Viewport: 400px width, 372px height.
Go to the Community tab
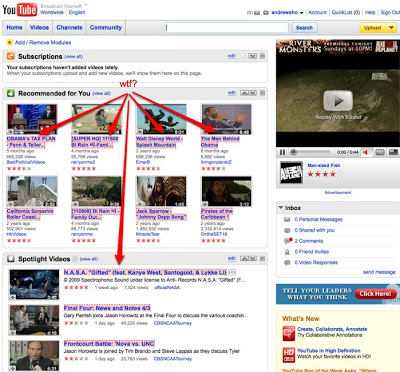(x=106, y=28)
